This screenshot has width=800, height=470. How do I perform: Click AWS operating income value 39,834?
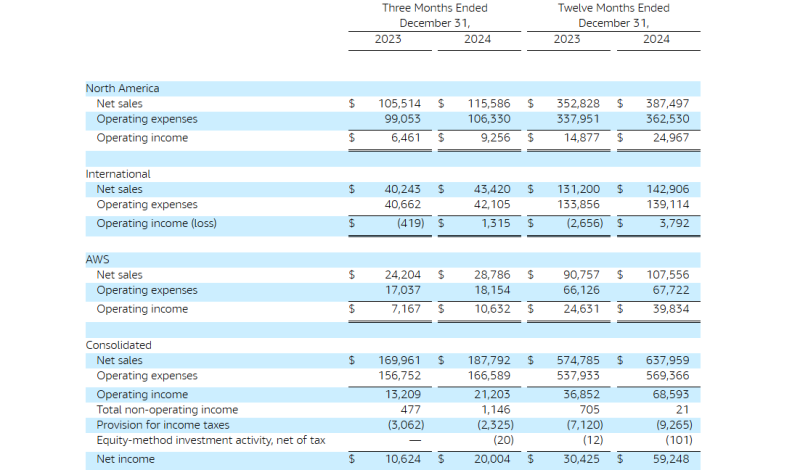667,309
